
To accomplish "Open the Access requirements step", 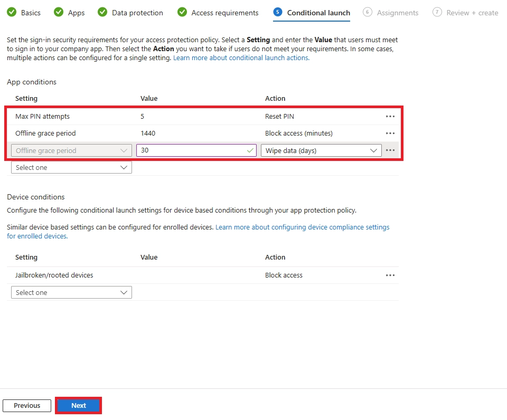I will (218, 13).
